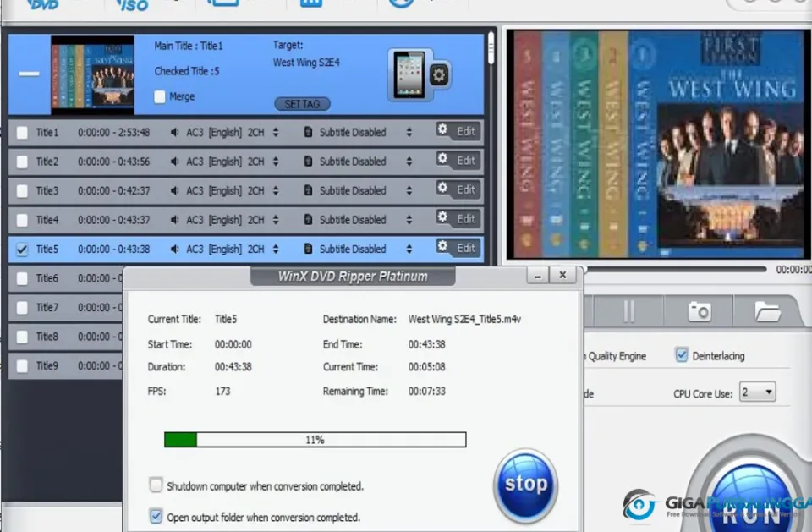Toggle the Deinterlacing checkbox

[x=682, y=355]
